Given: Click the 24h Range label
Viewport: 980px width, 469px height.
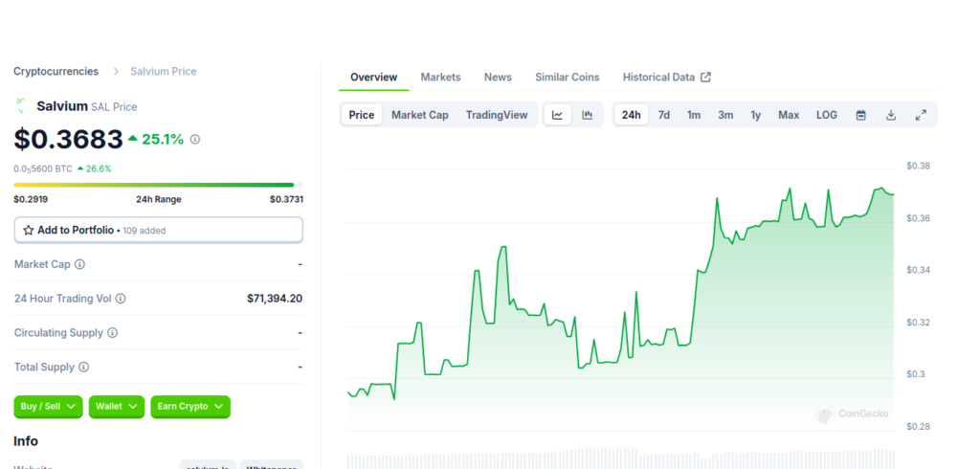Looking at the screenshot, I should pyautogui.click(x=159, y=199).
